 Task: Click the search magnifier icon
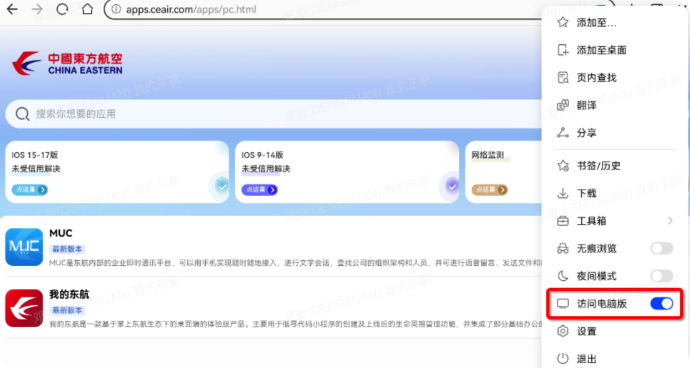point(22,114)
